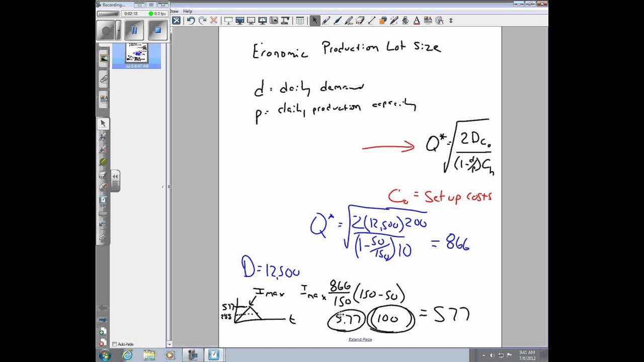The height and width of the screenshot is (362, 644).
Task: Select the Jul 6-8:47 AM page thumbnail
Action: click(136, 55)
